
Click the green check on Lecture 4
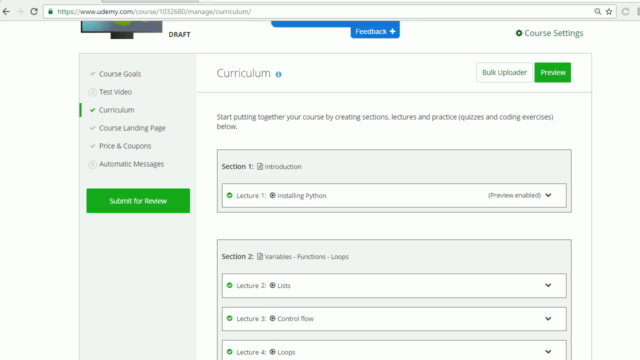(x=229, y=351)
